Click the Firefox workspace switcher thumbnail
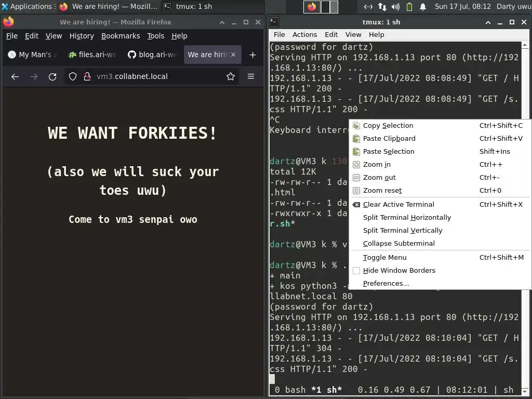The width and height of the screenshot is (532, 399). coord(312,7)
